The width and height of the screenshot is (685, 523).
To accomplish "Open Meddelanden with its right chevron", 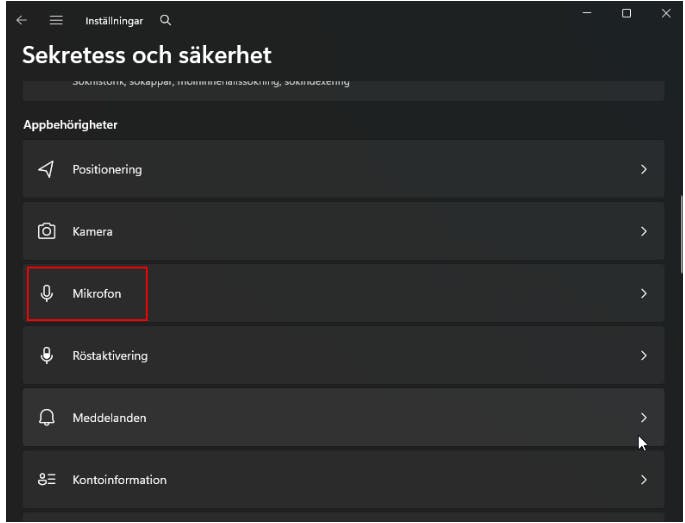I will coord(644,418).
